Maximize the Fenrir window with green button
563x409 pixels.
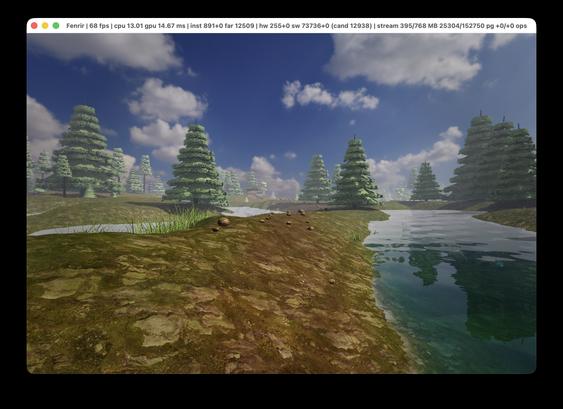pyautogui.click(x=56, y=25)
